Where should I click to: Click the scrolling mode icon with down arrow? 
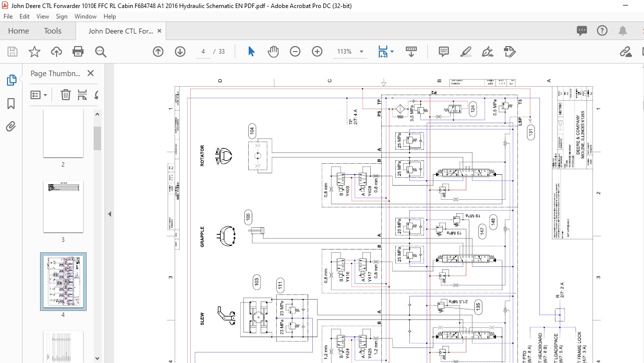pos(411,52)
